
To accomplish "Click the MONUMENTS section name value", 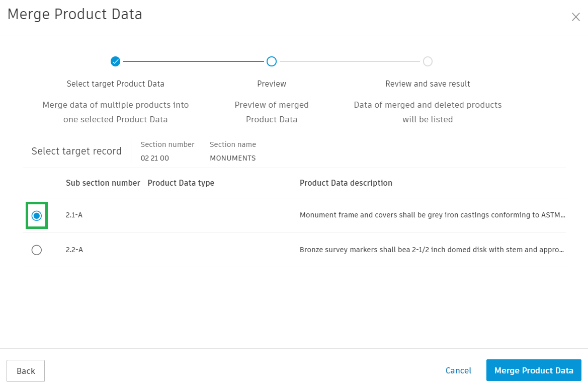I will (233, 158).
